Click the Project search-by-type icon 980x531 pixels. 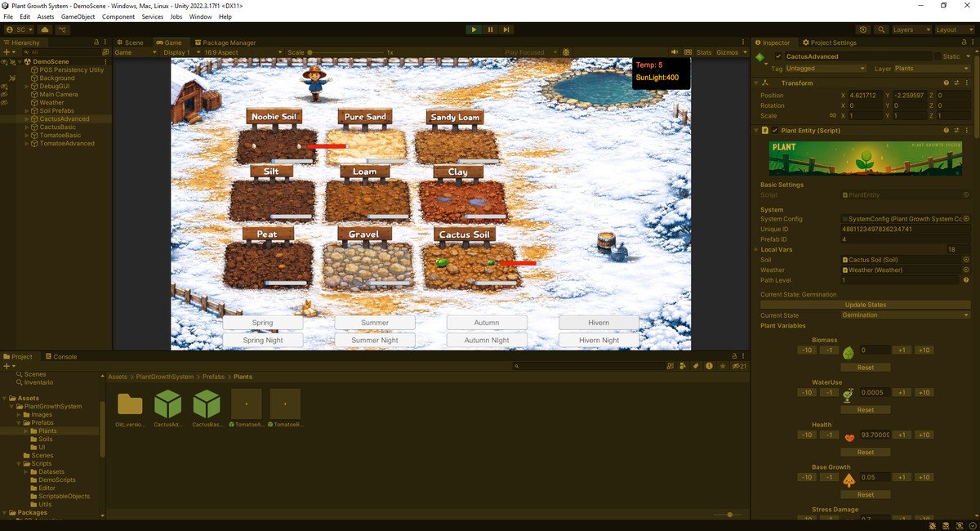click(682, 366)
